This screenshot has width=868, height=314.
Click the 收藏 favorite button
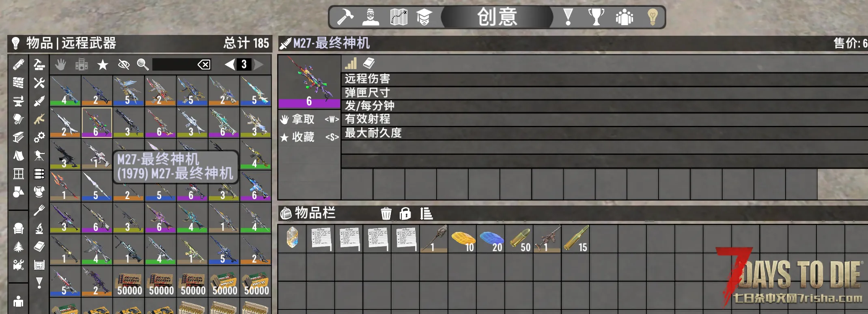(309, 137)
